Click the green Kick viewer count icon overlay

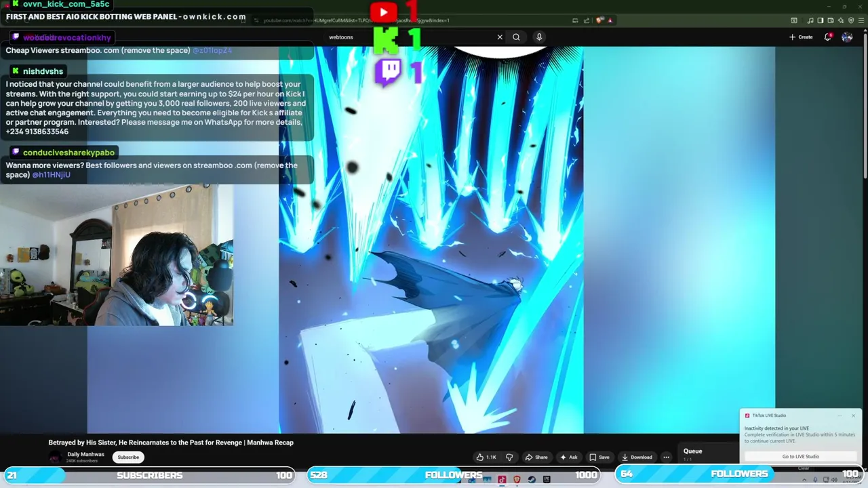point(387,41)
